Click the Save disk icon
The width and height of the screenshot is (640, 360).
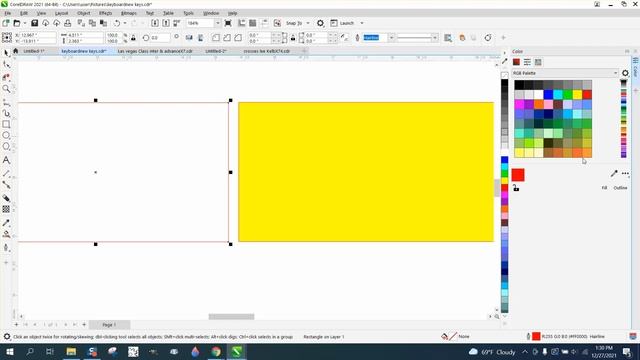pos(35,23)
